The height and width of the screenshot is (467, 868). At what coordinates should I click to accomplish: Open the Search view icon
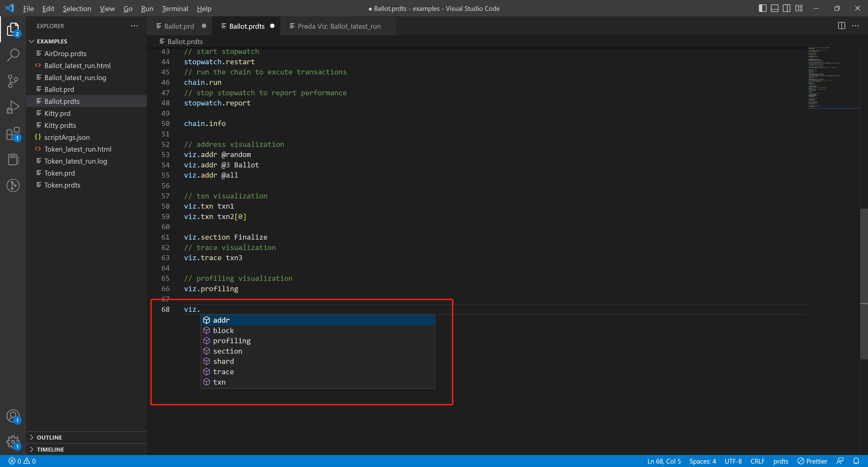point(13,55)
